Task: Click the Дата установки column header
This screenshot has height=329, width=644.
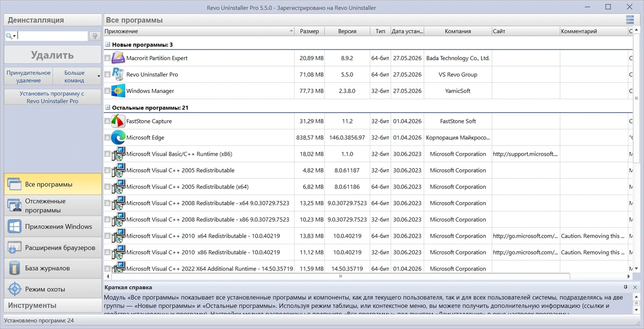Action: point(407,31)
